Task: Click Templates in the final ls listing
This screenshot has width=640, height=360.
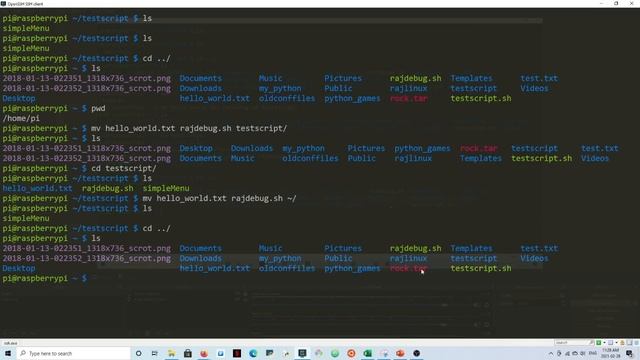Action: (471, 249)
